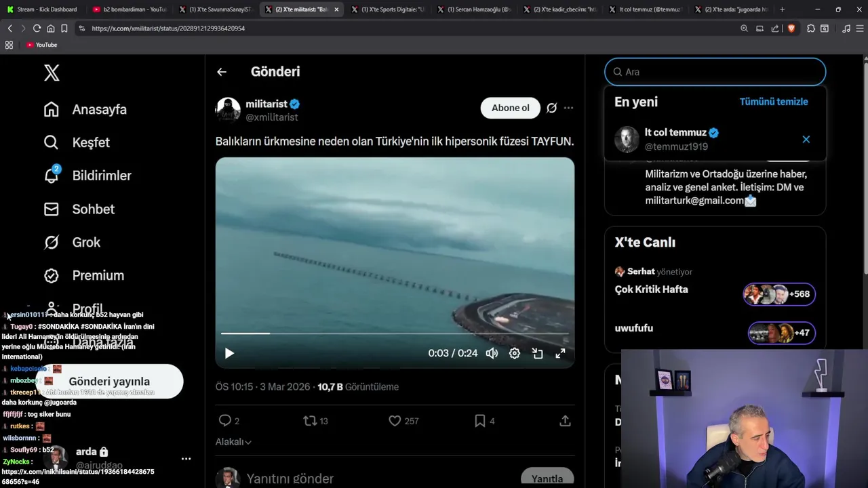Click @xmilitarist handle link
Image resolution: width=868 pixels, height=488 pixels.
[271, 117]
